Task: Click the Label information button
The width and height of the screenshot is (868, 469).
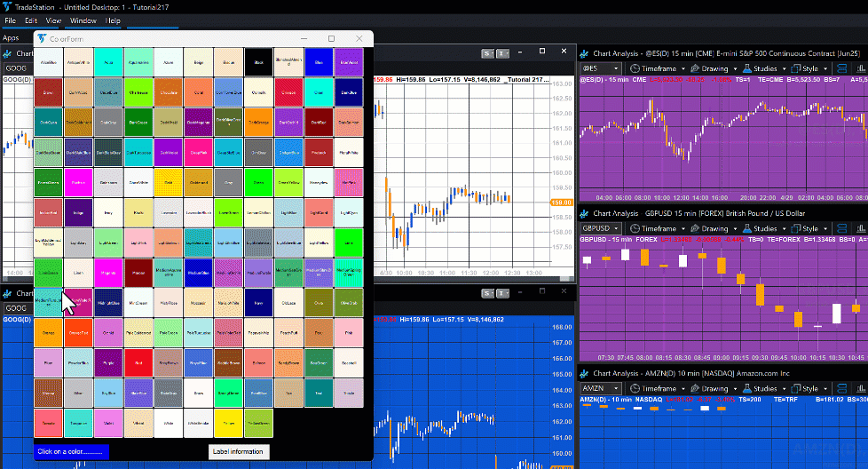Action: click(x=239, y=451)
